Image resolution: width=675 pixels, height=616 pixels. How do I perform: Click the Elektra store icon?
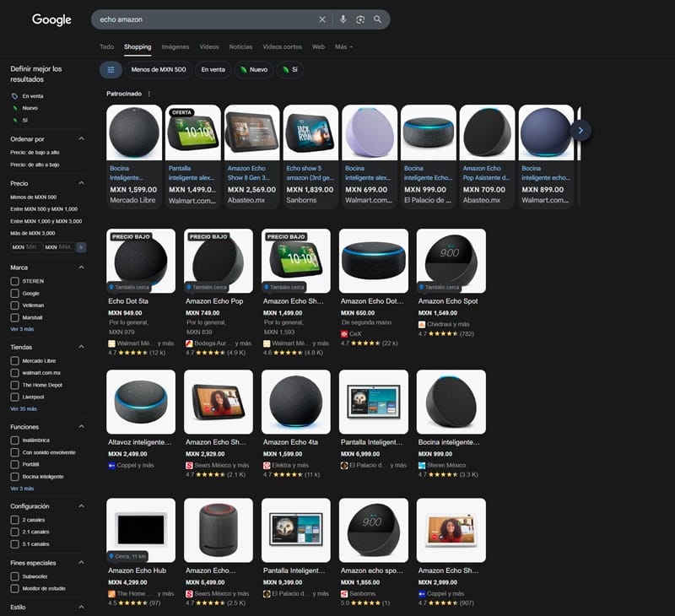267,465
